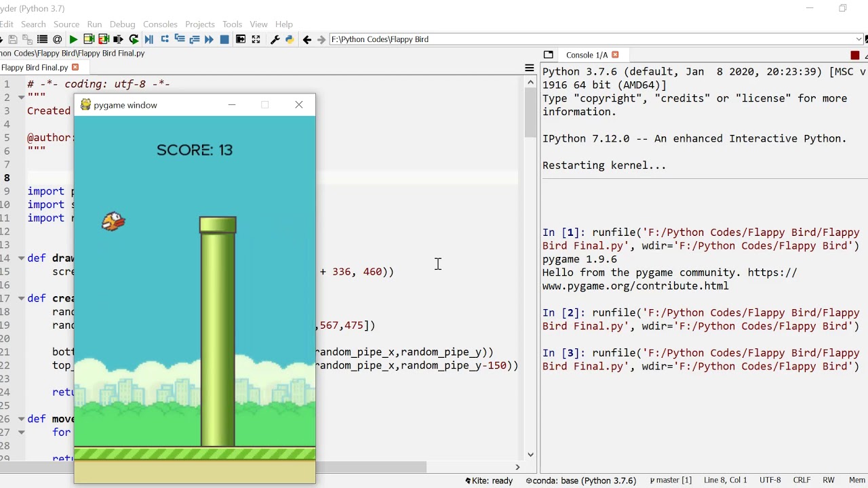Close the Console 1/A tab

615,55
